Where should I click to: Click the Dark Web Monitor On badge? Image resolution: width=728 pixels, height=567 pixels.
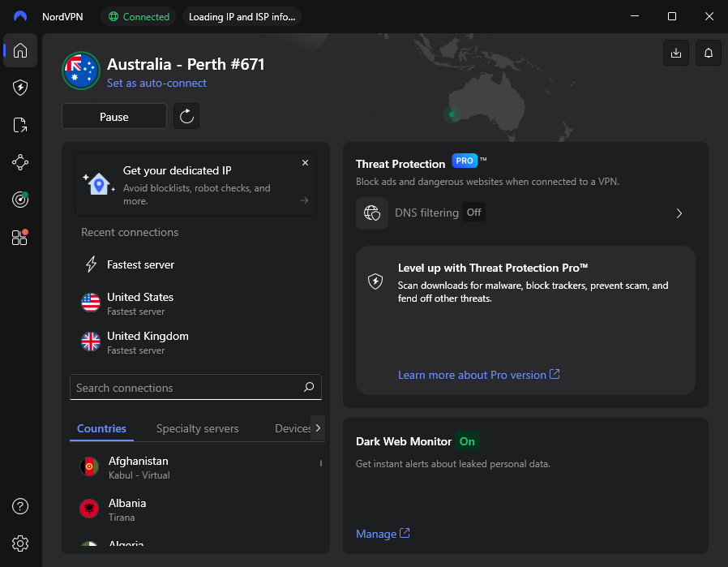(467, 441)
